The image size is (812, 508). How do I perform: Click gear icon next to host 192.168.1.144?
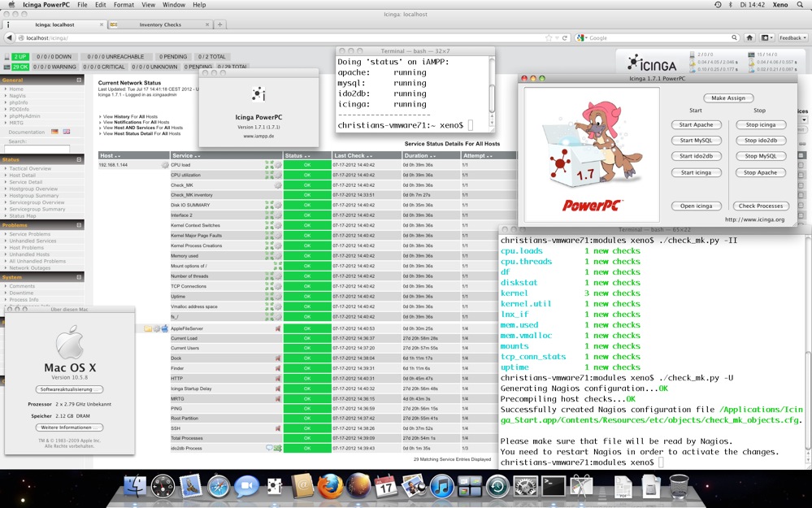pos(165,165)
